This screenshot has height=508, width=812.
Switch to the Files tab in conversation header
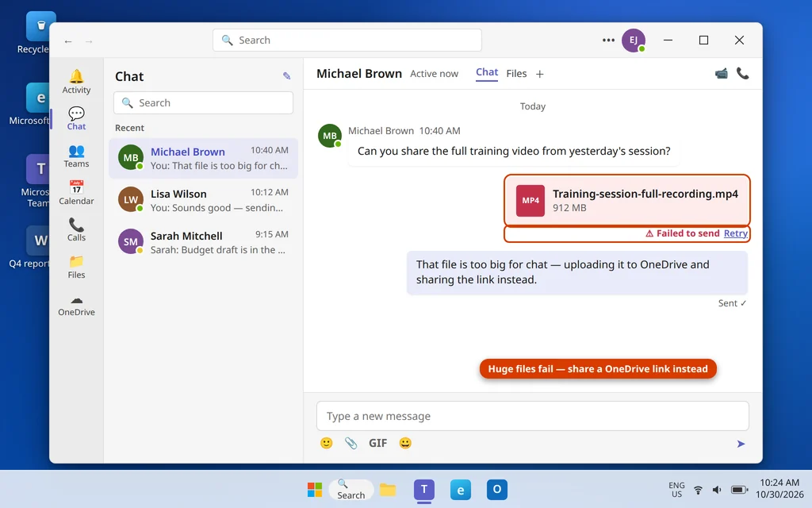click(x=516, y=74)
